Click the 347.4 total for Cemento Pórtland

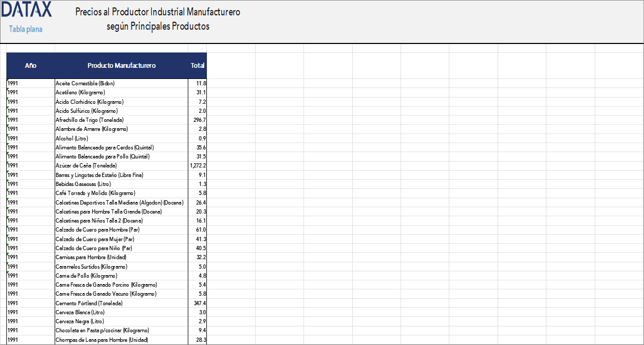[197, 303]
